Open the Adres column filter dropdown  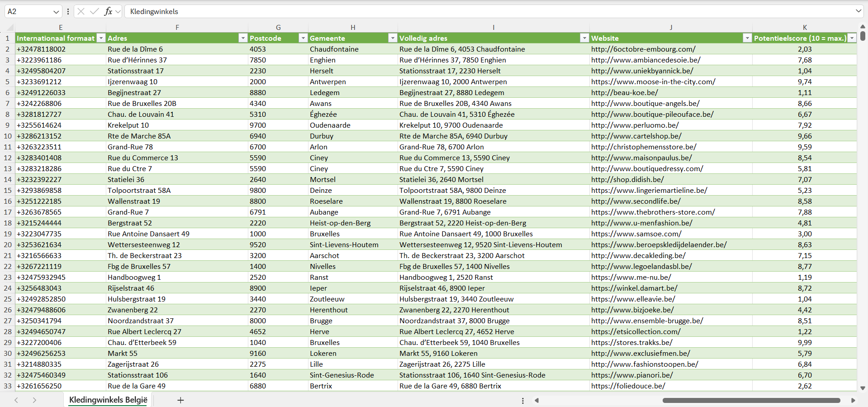(x=243, y=38)
